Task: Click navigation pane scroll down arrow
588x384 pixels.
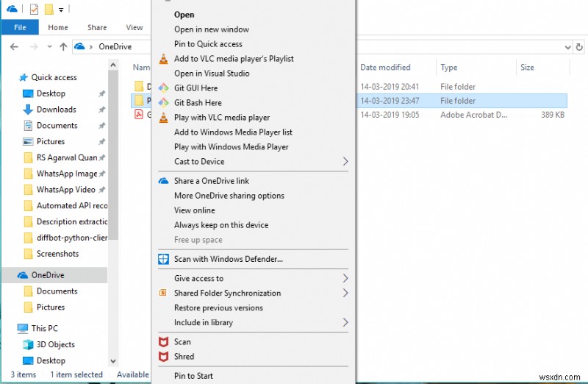Action: tap(113, 361)
